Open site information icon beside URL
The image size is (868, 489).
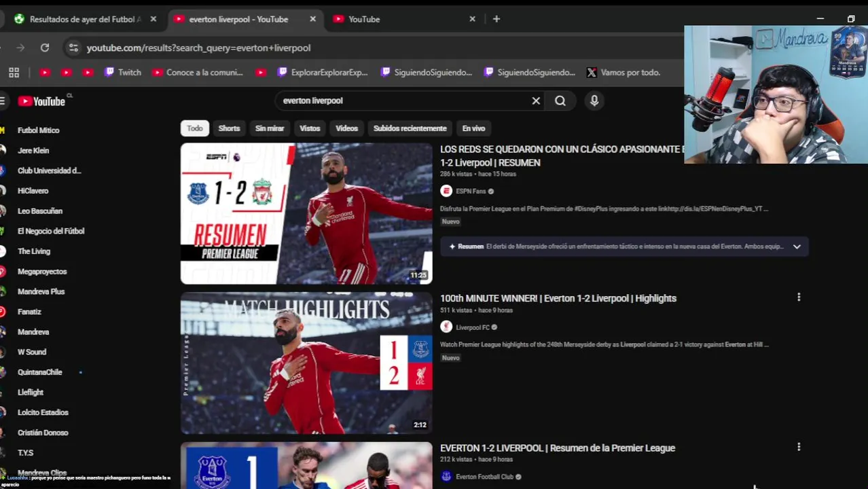(x=73, y=48)
